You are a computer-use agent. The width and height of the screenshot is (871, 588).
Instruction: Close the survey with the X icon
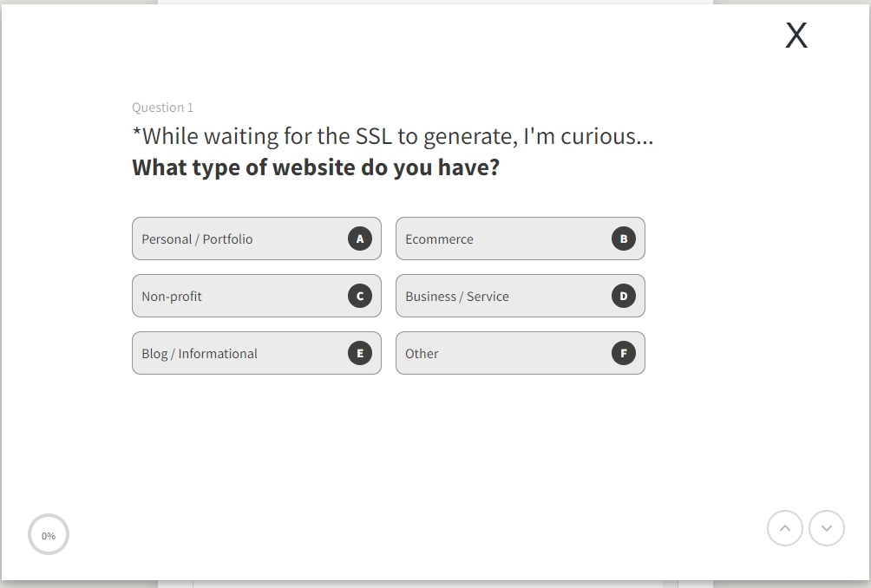point(796,36)
